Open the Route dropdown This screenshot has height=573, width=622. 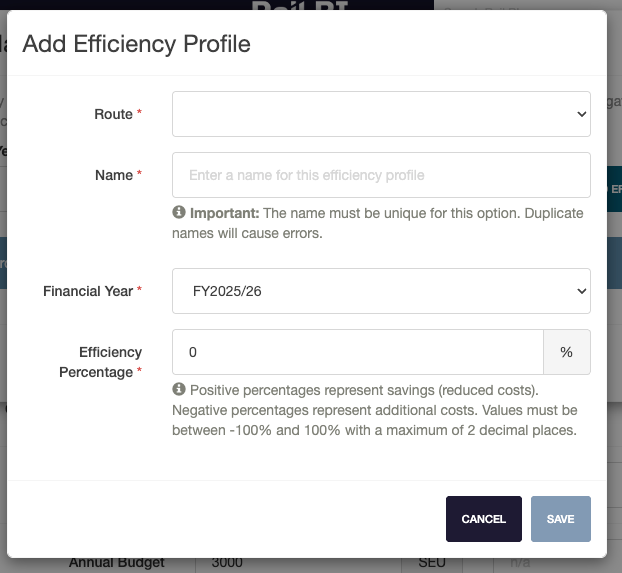[x=381, y=114]
